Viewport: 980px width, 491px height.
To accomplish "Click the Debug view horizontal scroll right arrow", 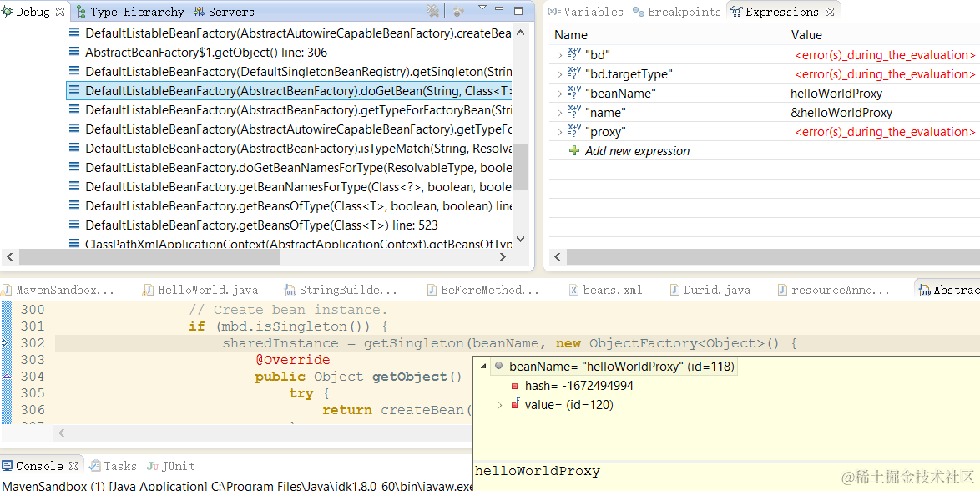I will [x=503, y=256].
